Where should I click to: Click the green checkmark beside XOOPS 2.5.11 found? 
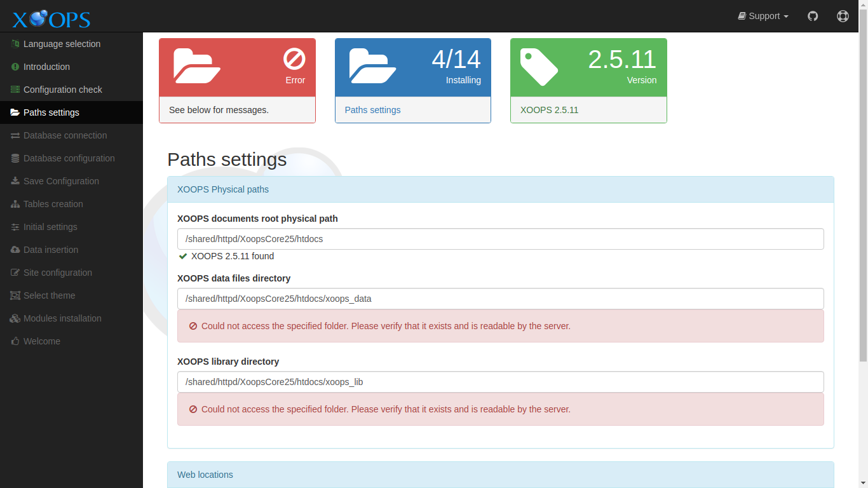183,256
